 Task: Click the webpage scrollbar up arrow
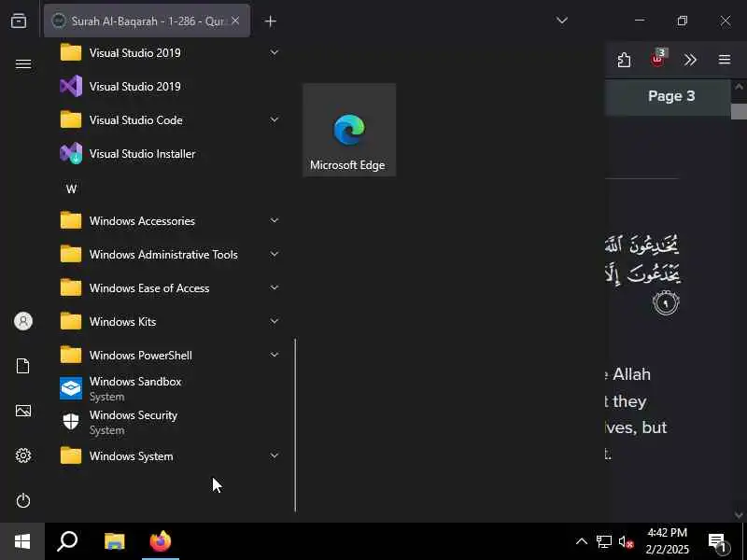tap(739, 87)
